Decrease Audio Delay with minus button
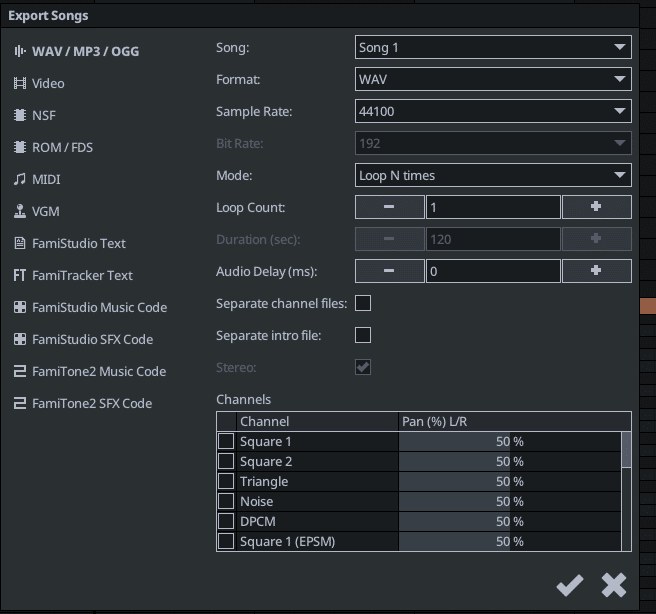Viewport: 656px width, 614px height. 390,271
